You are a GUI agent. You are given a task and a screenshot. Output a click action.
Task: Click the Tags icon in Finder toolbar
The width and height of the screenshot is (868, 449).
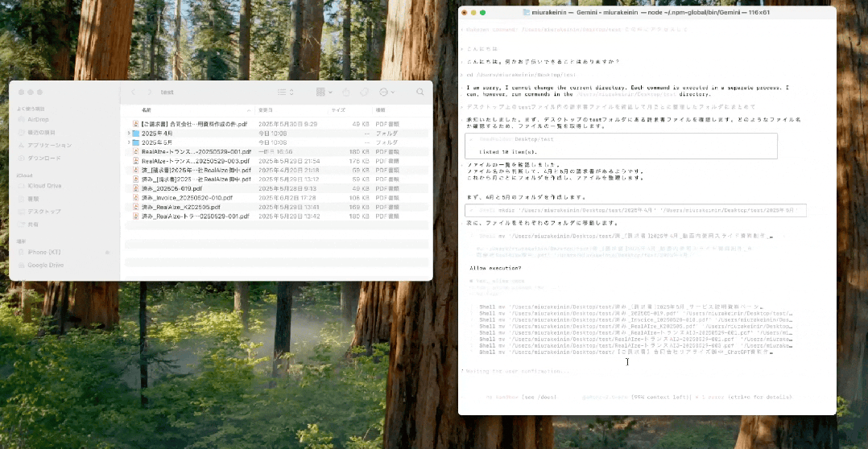tap(365, 92)
